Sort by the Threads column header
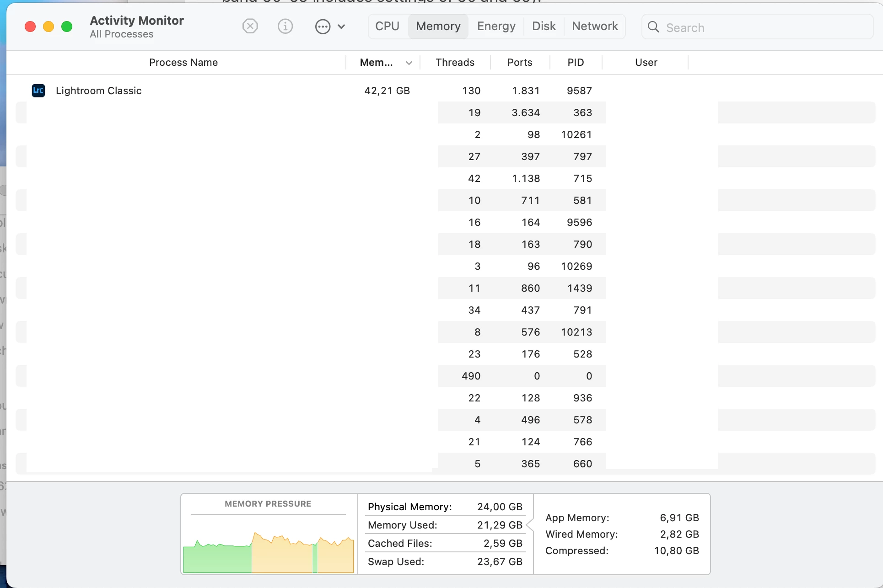The height and width of the screenshot is (588, 883). coord(455,63)
